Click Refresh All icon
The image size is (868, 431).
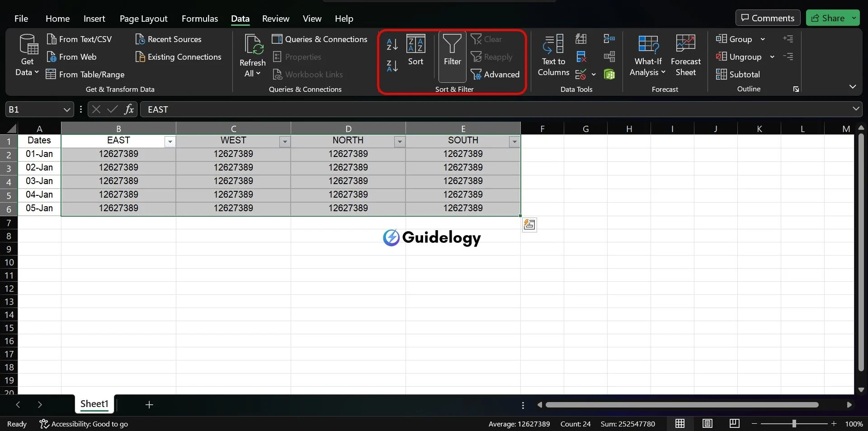[x=253, y=45]
